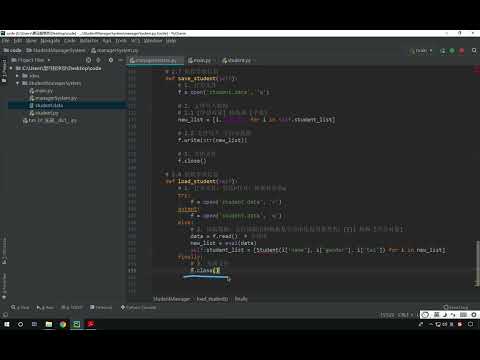Click StudentManagerSystem breadcrumb in navigation bar
The image size is (480, 360).
(56, 50)
